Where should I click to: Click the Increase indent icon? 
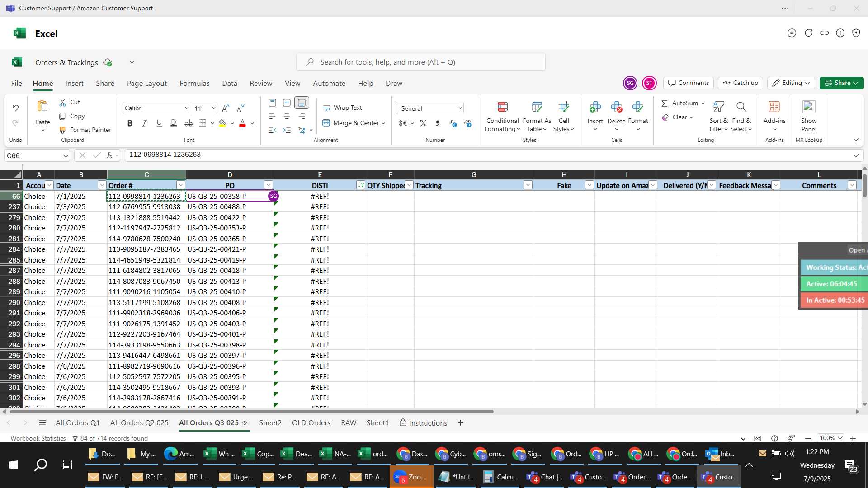pos(287,130)
